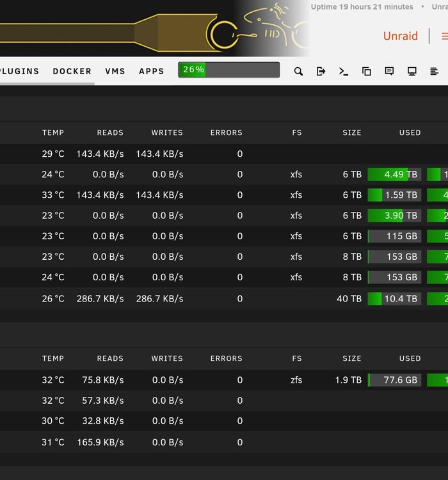Click the 3.90 TB used bar
Viewport: 448px width, 480px height.
394,216
